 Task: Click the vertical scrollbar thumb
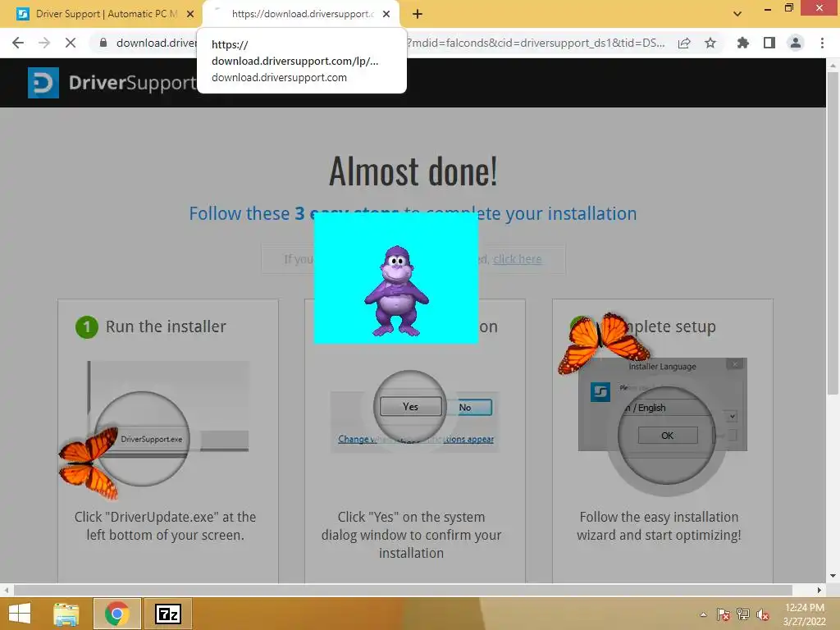pos(833,233)
